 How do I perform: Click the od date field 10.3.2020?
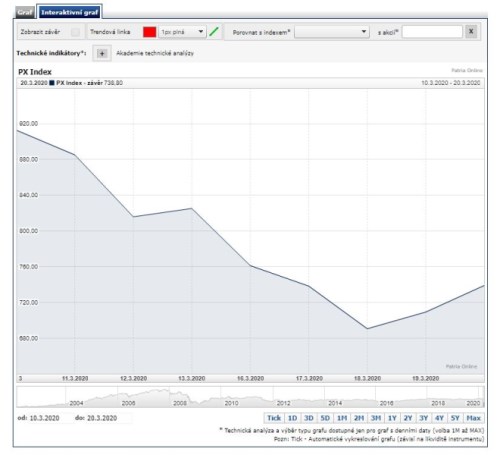coord(45,418)
